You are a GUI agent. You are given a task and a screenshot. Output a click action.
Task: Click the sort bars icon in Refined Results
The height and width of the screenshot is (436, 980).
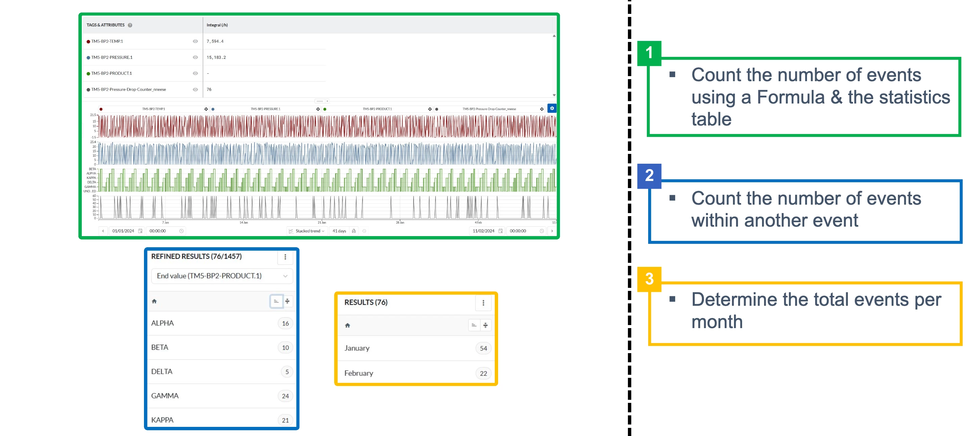[276, 301]
